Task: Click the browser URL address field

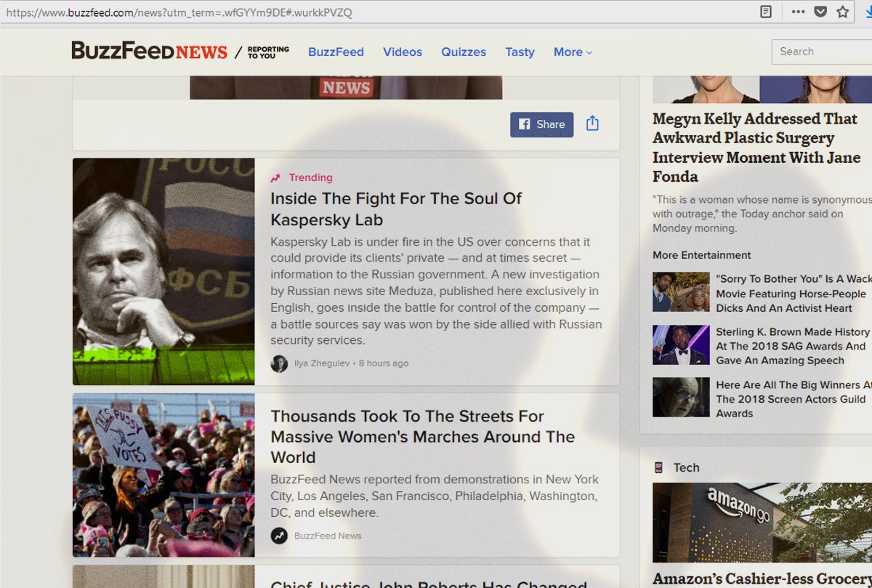Action: 378,12
